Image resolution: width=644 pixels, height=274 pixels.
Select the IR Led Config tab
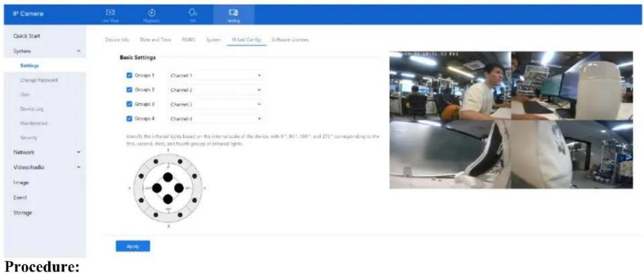pos(246,39)
